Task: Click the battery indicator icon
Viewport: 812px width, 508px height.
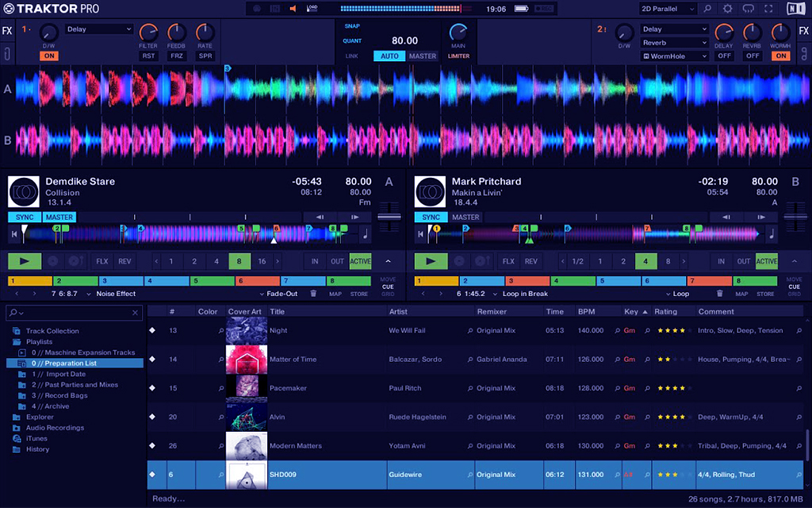Action: point(521,9)
